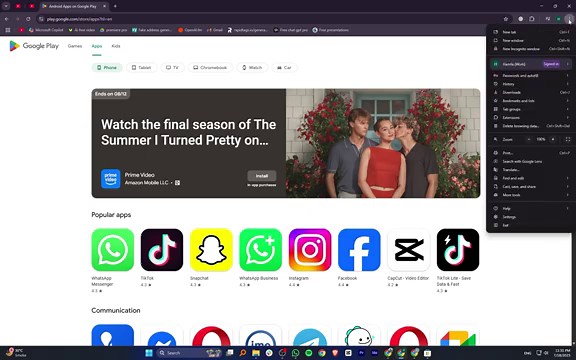Open Premiere Pro from the taskbar
The height and width of the screenshot is (360, 576).
click(361, 353)
